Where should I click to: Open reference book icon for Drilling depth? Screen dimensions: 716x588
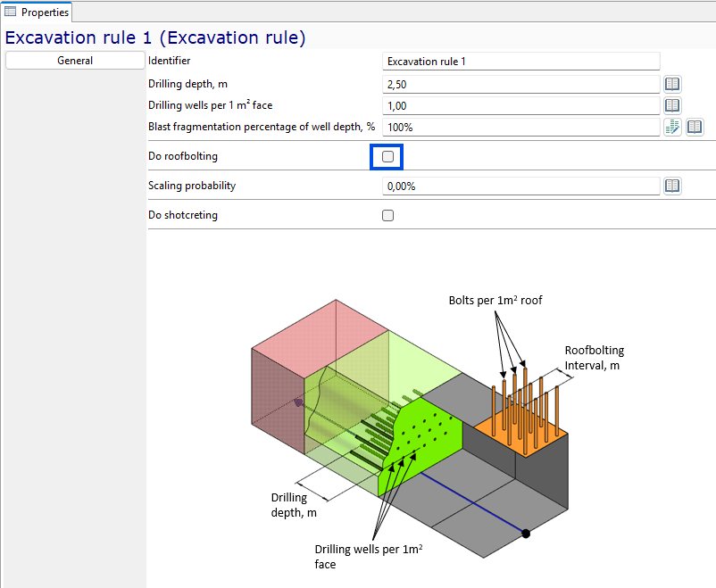coord(671,84)
